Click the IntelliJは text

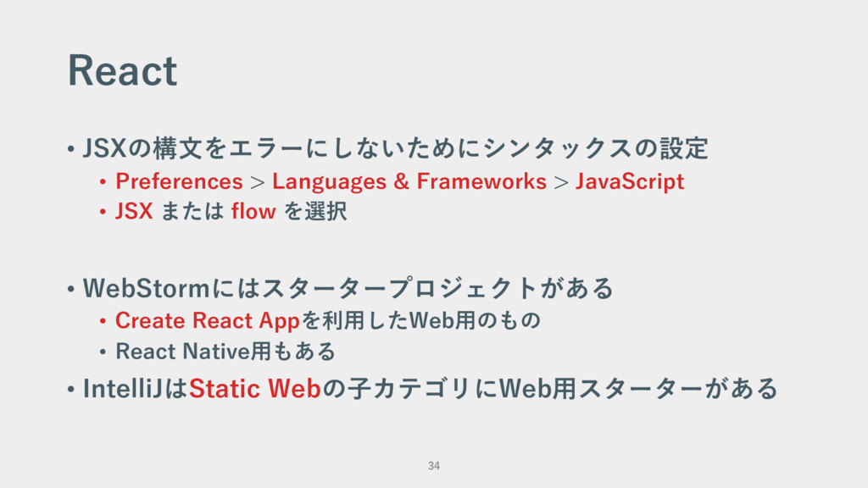(x=136, y=388)
